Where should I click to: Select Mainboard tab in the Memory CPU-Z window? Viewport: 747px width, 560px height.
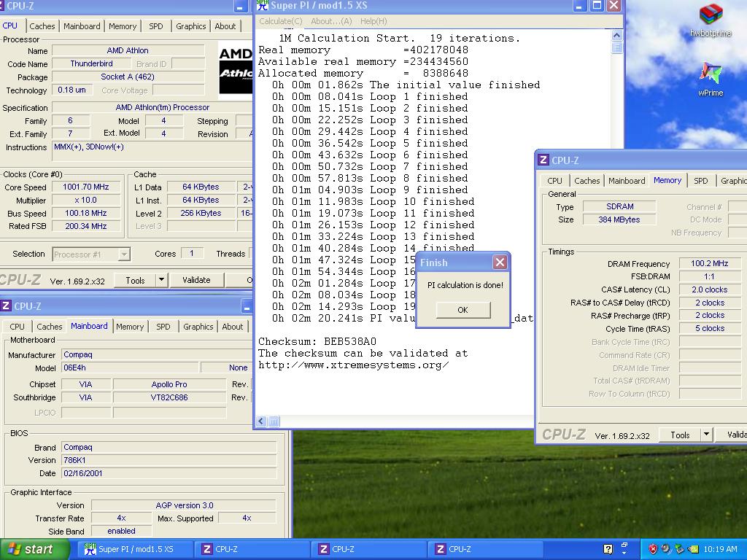click(x=627, y=181)
